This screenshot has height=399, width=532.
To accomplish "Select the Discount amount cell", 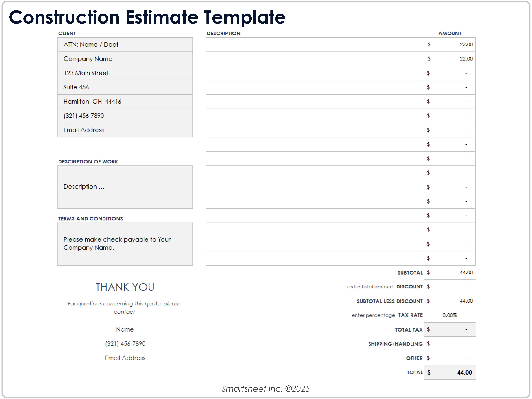I will pyautogui.click(x=449, y=287).
